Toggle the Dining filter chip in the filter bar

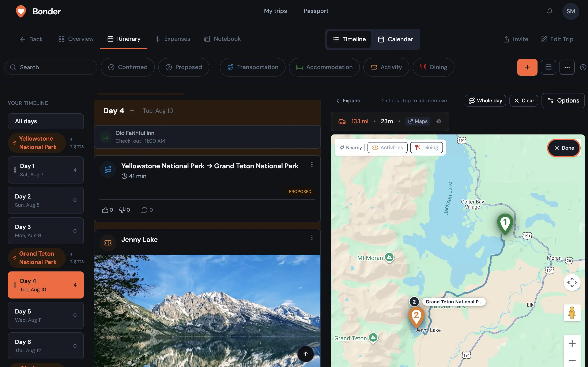point(434,67)
